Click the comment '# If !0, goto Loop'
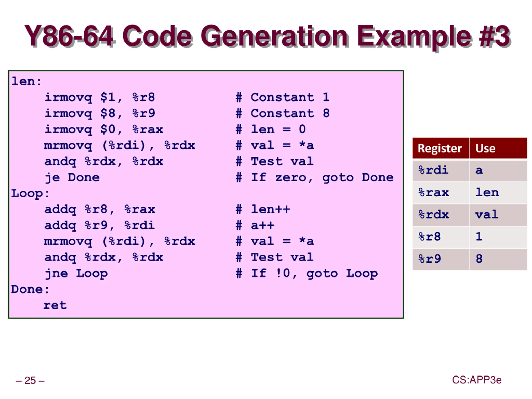532x399 pixels. click(x=307, y=274)
